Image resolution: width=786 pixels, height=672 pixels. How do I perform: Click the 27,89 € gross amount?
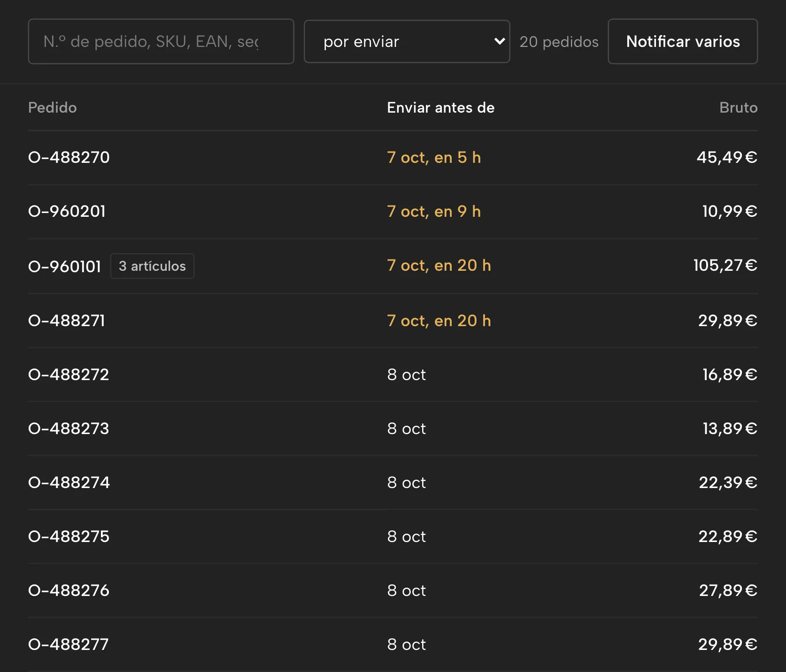[728, 590]
